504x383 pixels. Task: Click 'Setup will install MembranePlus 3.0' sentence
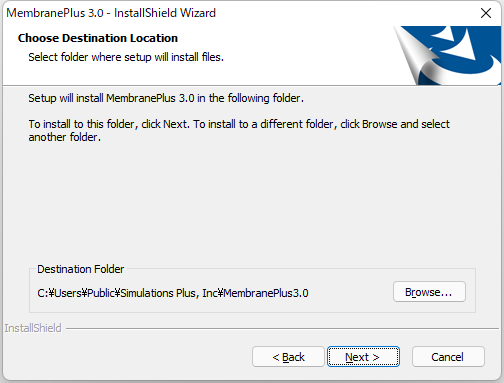click(x=166, y=98)
